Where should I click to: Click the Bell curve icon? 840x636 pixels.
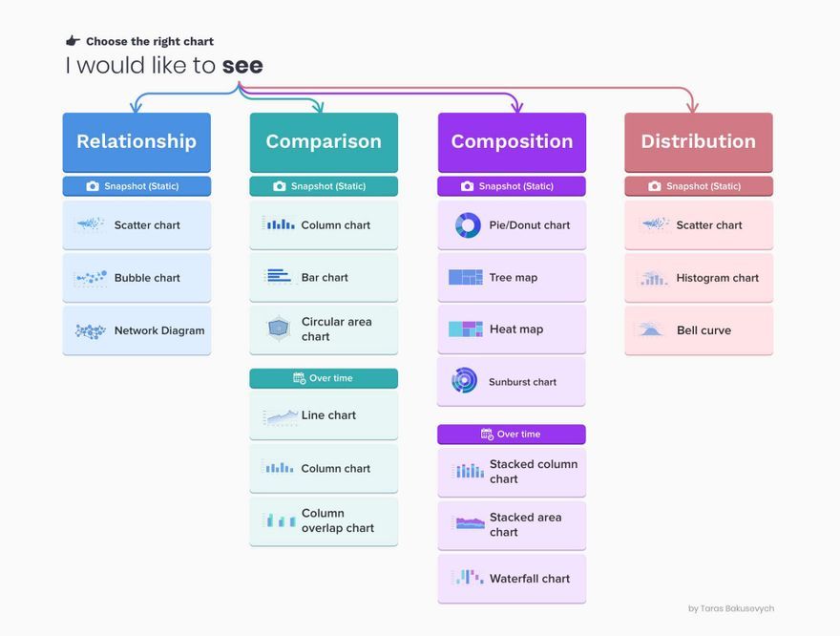click(x=650, y=329)
